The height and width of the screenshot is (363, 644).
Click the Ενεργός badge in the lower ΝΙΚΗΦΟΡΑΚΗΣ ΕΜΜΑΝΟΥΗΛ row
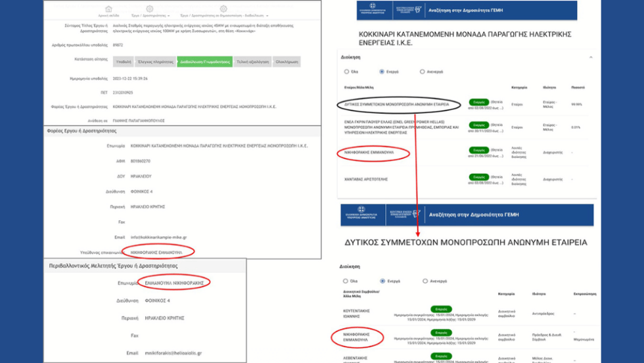pos(441,333)
